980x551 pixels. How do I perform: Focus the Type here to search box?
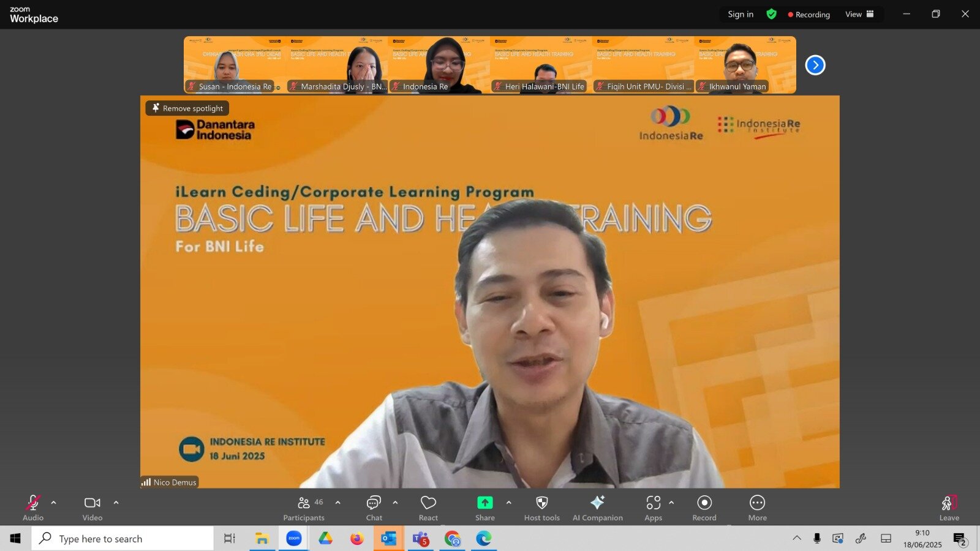pyautogui.click(x=123, y=539)
